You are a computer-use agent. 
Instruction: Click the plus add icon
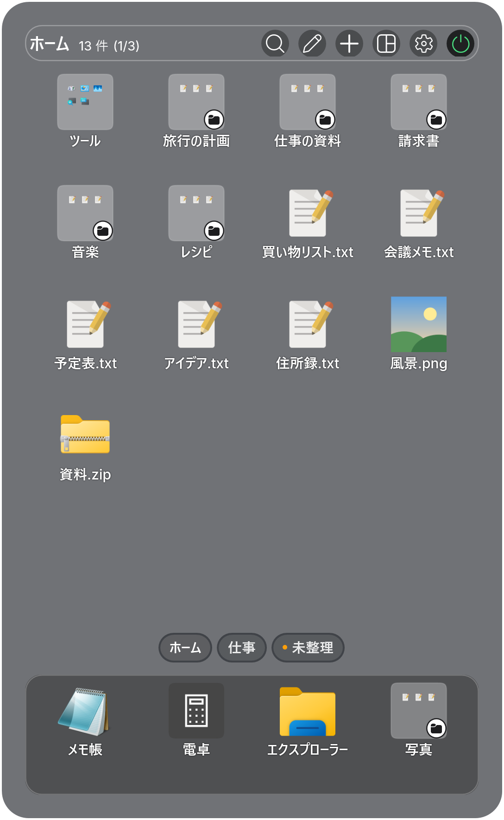pos(349,44)
